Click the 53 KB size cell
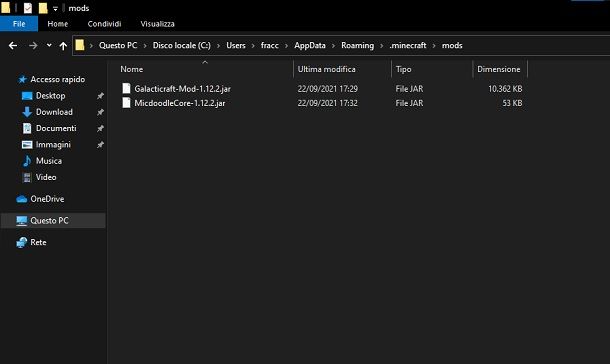The width and height of the screenshot is (610, 364). point(512,103)
